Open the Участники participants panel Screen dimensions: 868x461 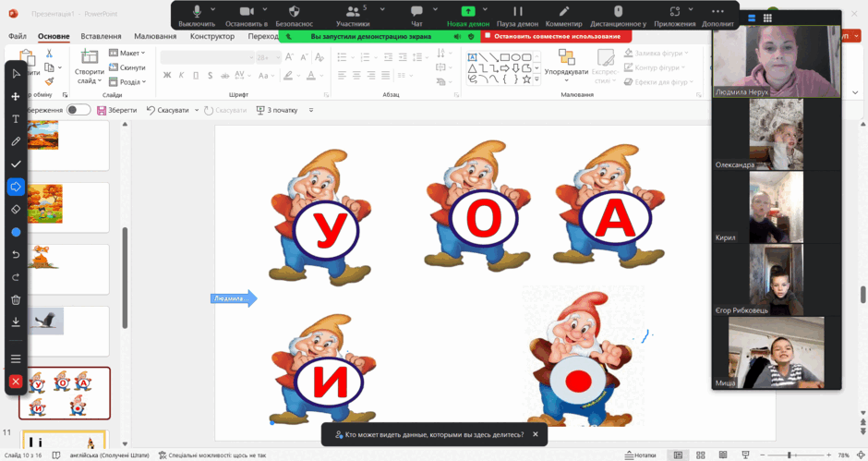[353, 16]
